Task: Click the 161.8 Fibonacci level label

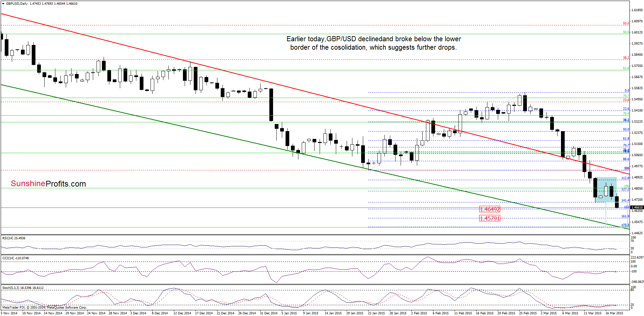Action: [625, 216]
